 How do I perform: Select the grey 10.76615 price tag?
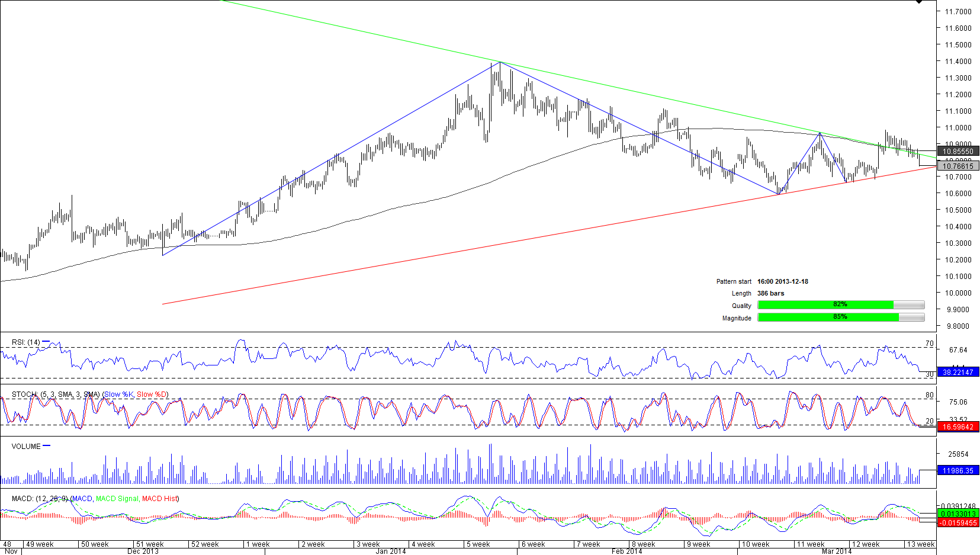(957, 166)
